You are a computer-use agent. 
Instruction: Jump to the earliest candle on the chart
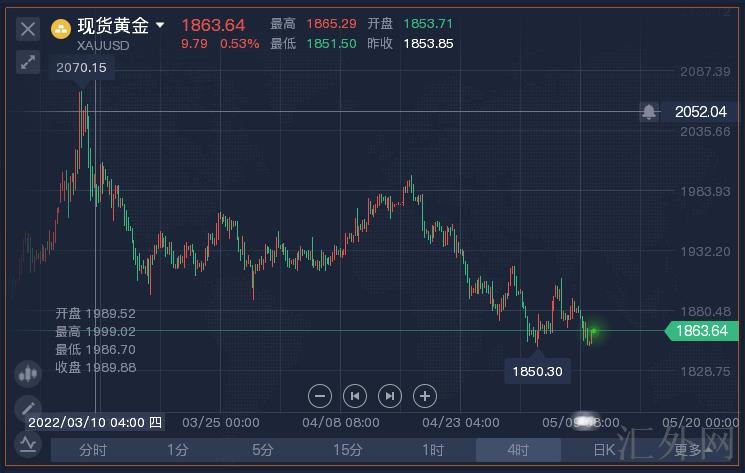[354, 395]
